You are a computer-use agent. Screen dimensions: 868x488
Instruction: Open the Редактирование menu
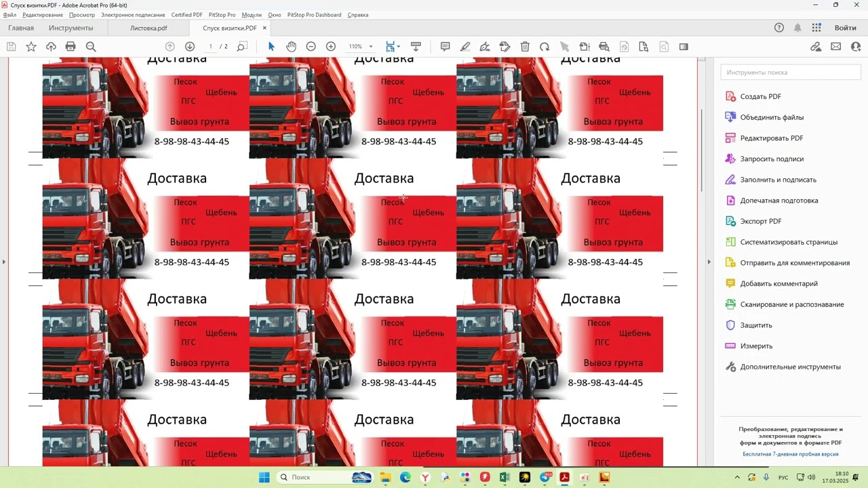[x=42, y=15]
